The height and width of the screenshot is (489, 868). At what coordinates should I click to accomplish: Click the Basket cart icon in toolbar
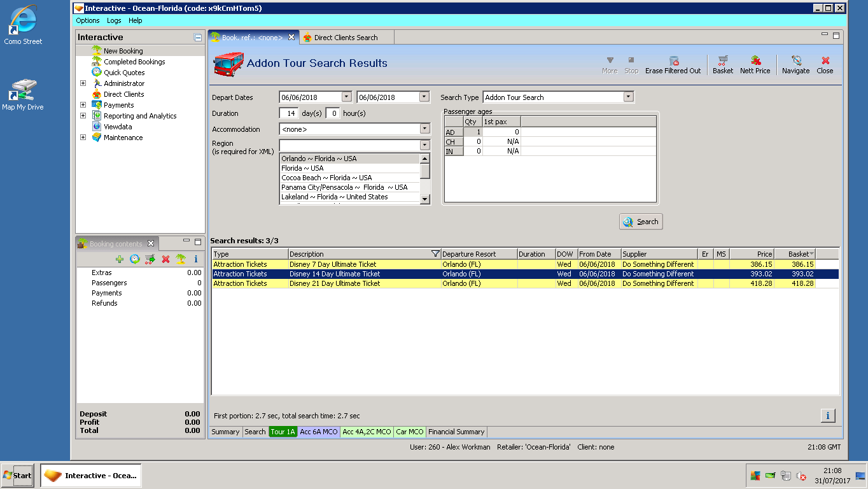point(722,64)
